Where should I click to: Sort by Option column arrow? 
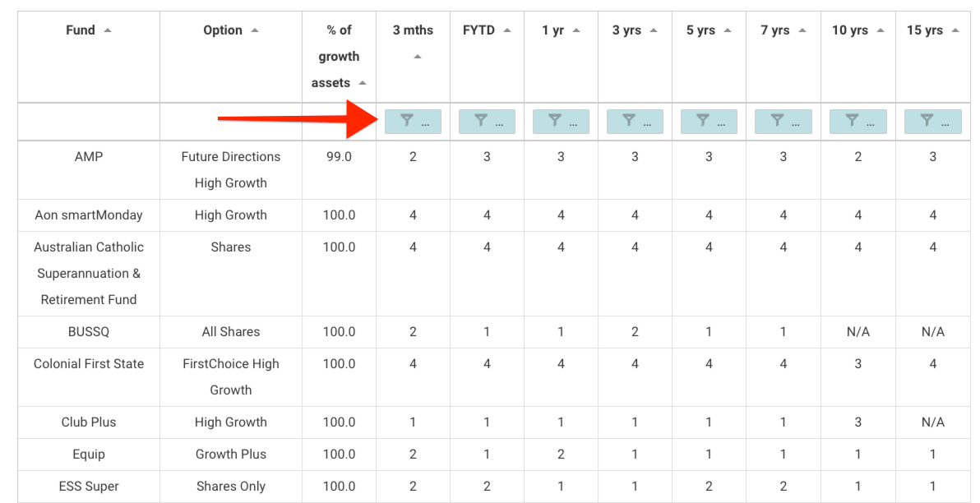[254, 30]
